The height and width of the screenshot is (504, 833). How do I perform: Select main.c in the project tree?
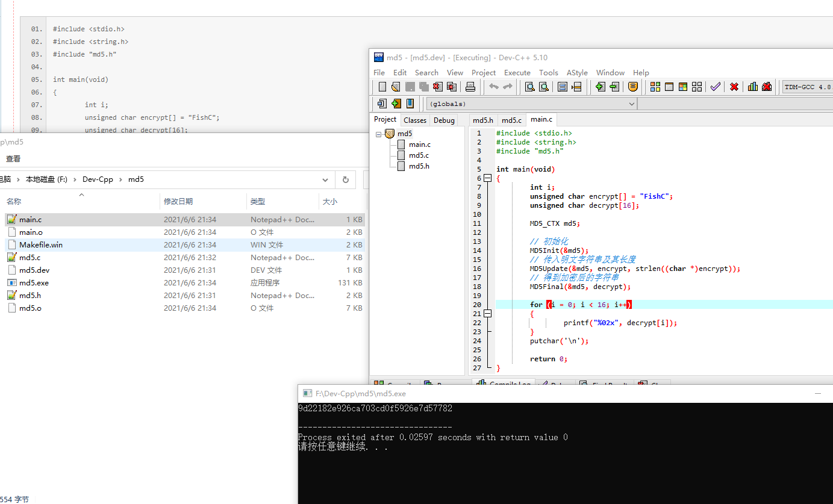(420, 145)
